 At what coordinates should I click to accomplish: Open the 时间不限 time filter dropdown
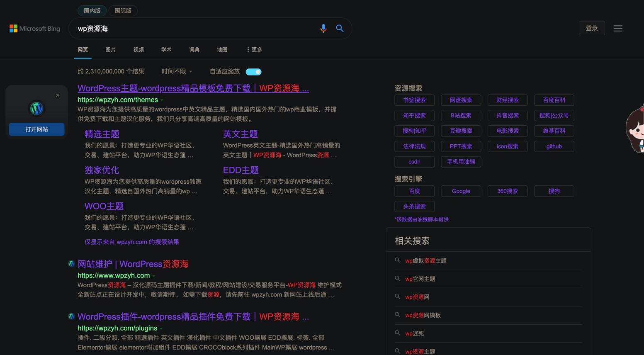point(177,71)
